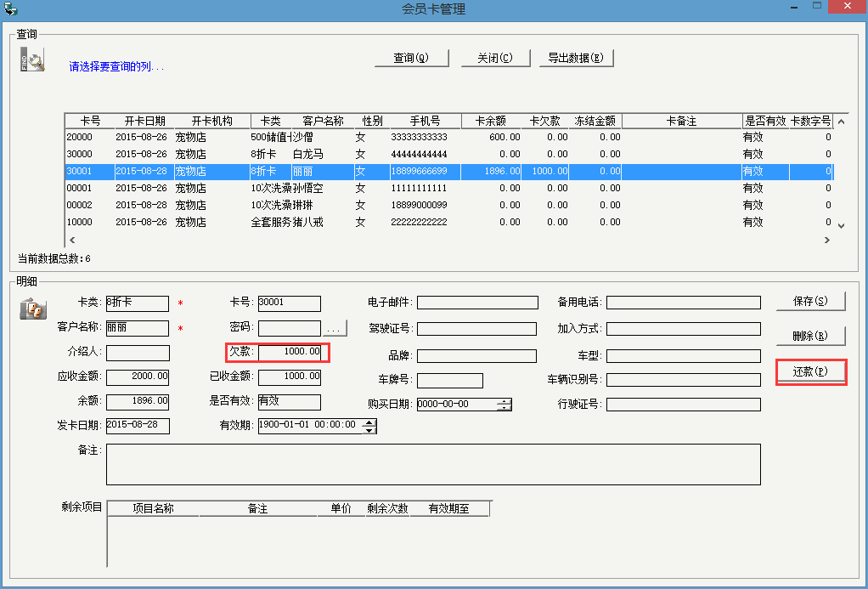Click the 项目名称 column header in 剩余项目
This screenshot has width=868, height=589.
coord(154,508)
